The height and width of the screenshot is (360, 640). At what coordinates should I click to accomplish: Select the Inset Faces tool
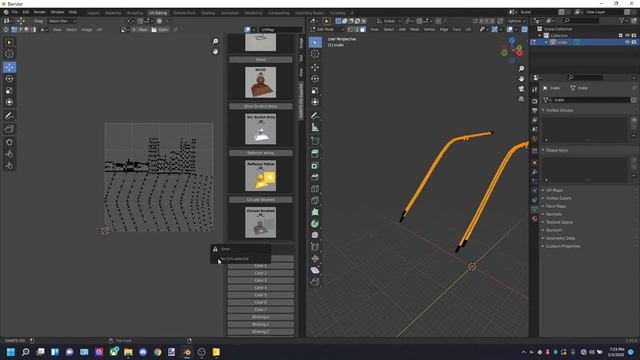coord(315,166)
